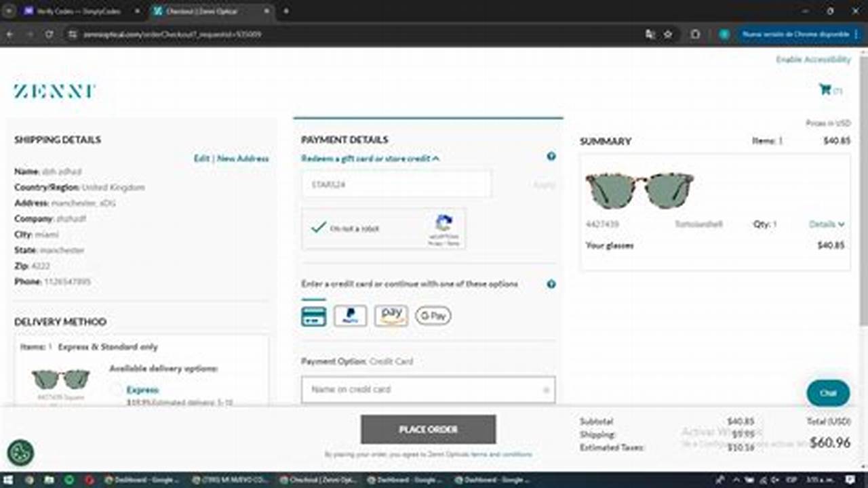Image resolution: width=868 pixels, height=488 pixels.
Task: Open the shopping cart icon
Action: pyautogui.click(x=825, y=89)
